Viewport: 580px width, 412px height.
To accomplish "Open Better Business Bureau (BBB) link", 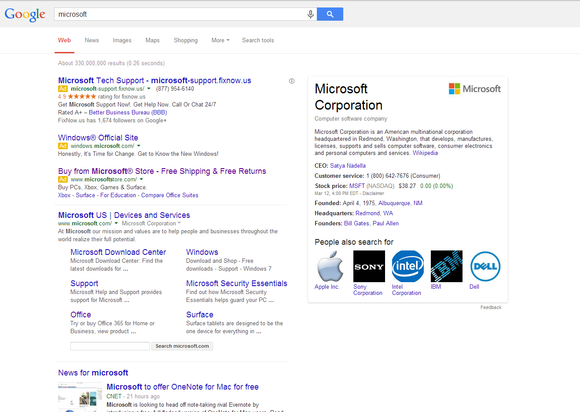I will pyautogui.click(x=128, y=112).
